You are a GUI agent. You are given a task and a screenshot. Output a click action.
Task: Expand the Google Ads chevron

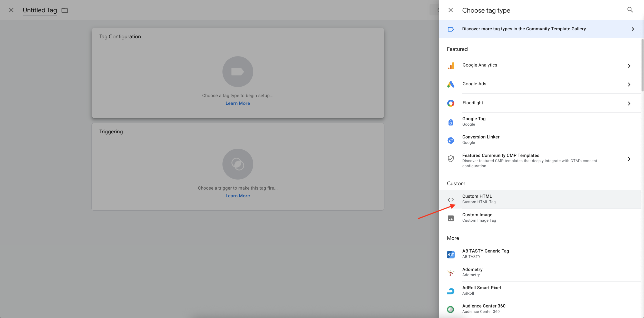click(629, 85)
